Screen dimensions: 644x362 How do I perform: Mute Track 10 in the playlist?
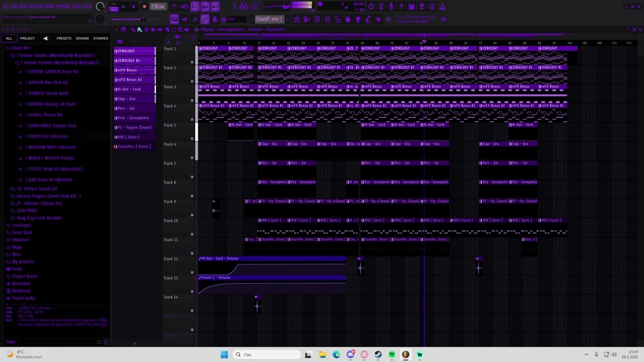192,234
